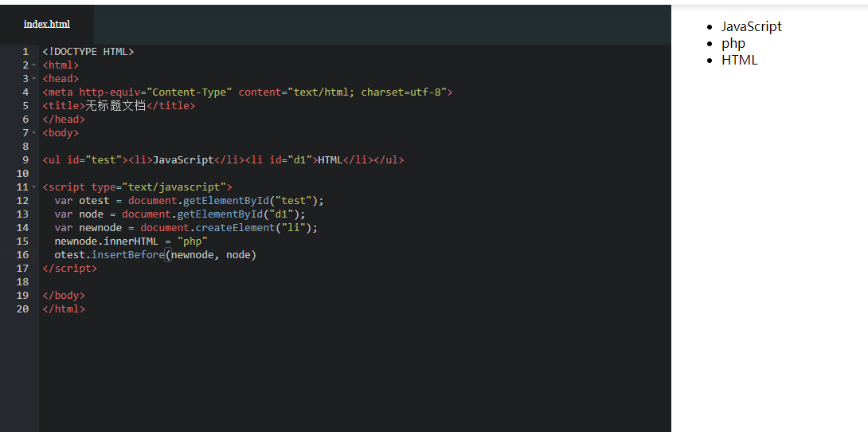This screenshot has width=868, height=432.
Task: Click newnode.innerHTML on line 15
Action: [x=106, y=242]
